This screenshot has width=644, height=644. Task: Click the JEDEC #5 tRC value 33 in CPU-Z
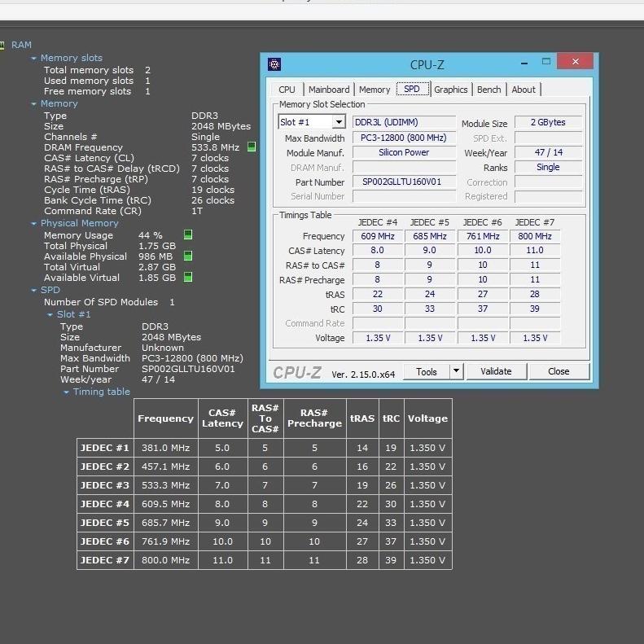click(430, 309)
